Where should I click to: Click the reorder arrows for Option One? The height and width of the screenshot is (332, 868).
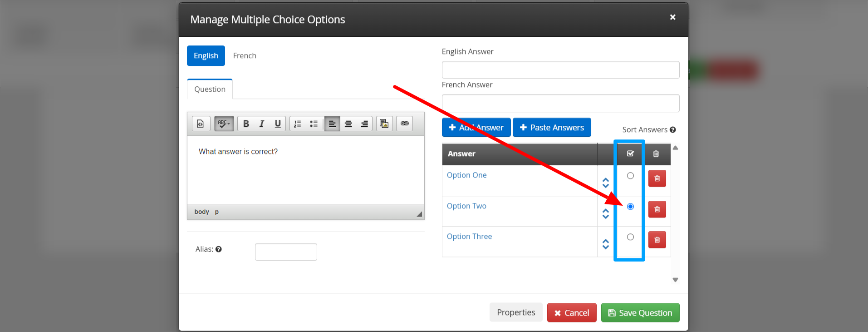click(605, 183)
